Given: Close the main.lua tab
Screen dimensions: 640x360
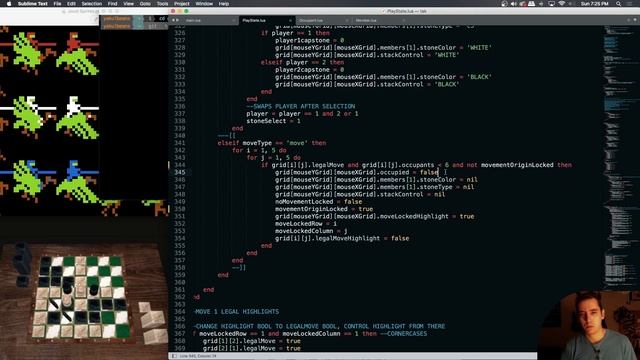Looking at the screenshot, I should click(234, 20).
